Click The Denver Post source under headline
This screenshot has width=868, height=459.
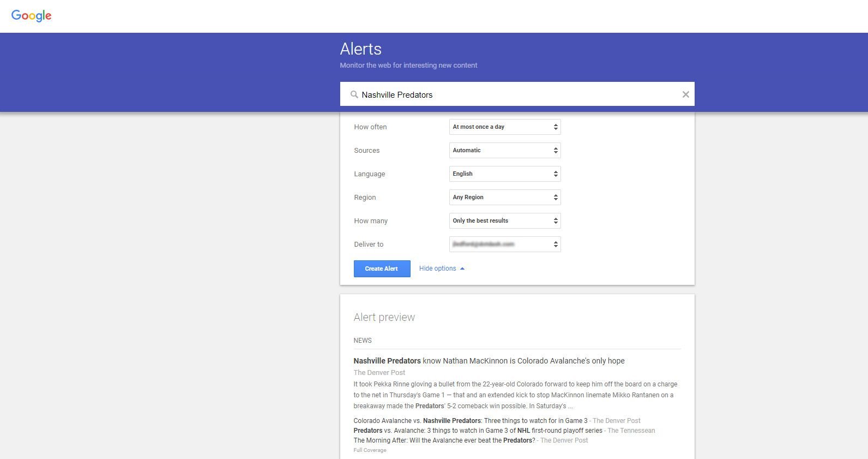coord(379,373)
